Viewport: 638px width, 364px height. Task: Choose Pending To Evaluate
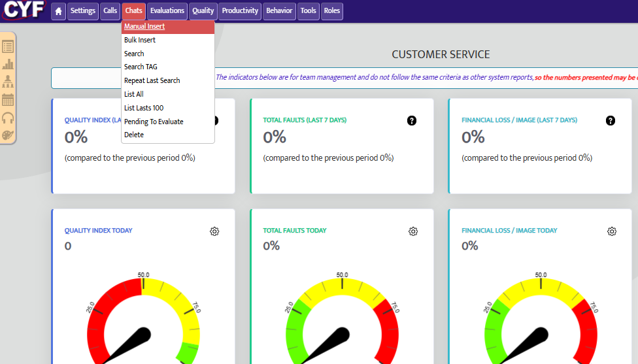coord(168,122)
